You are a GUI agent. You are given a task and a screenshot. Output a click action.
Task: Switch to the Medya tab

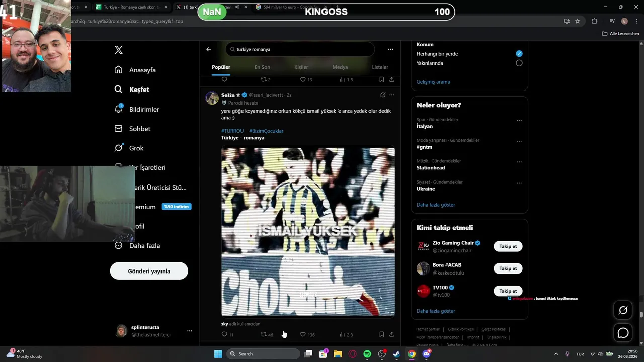tap(340, 67)
